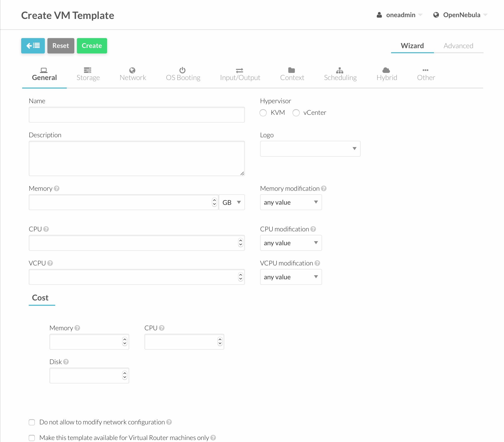The height and width of the screenshot is (442, 504).
Task: Switch to the General tab
Action: point(44,74)
